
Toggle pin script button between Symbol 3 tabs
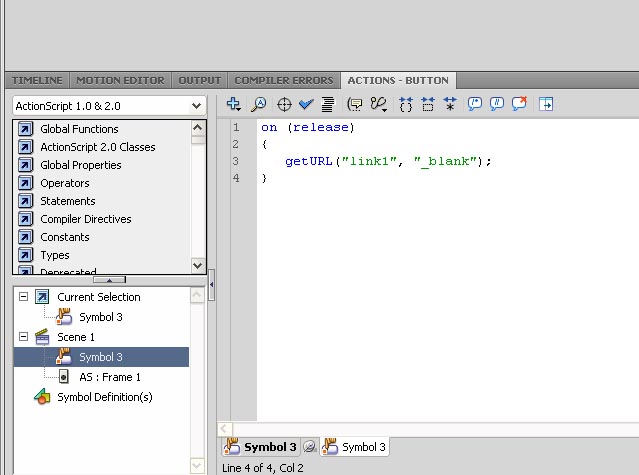point(310,447)
